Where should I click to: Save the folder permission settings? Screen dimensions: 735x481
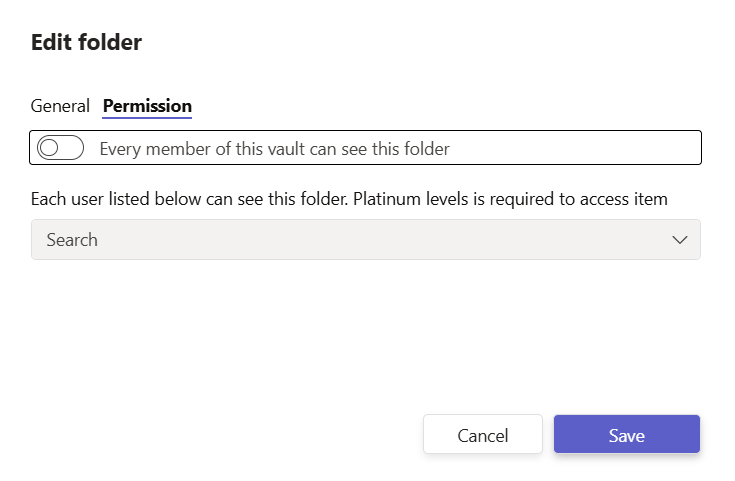pyautogui.click(x=627, y=435)
